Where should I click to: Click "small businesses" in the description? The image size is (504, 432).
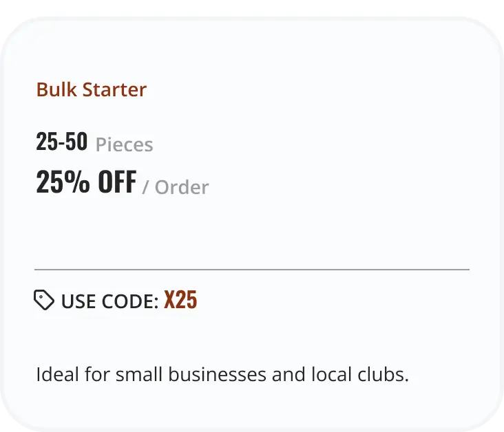point(181,375)
